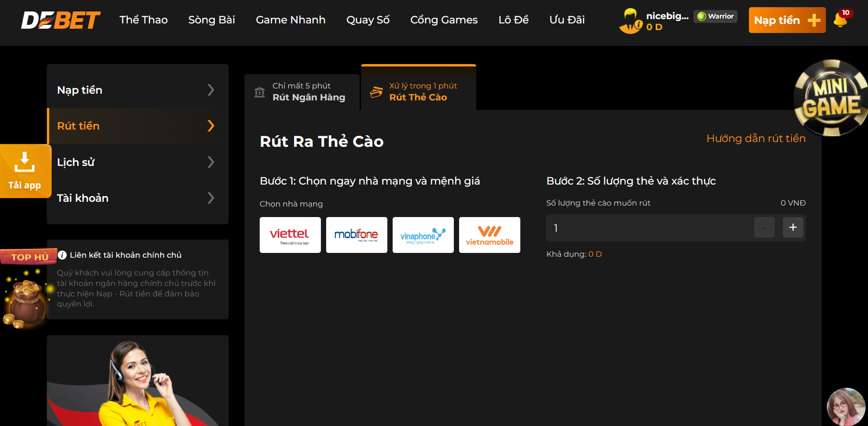The width and height of the screenshot is (868, 426).
Task: Open Hướng dẫn rút tiền link
Action: click(756, 138)
